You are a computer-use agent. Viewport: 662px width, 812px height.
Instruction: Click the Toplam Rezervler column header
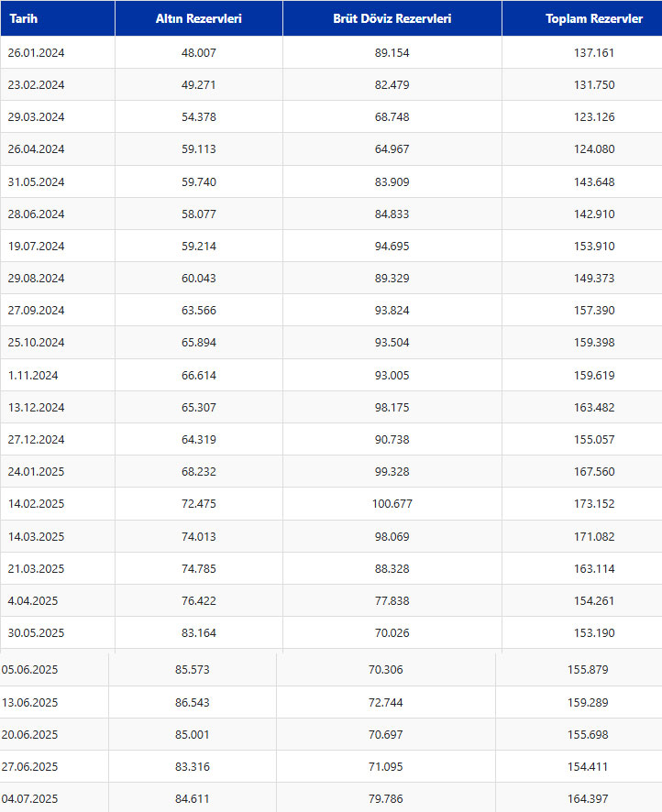[582, 18]
